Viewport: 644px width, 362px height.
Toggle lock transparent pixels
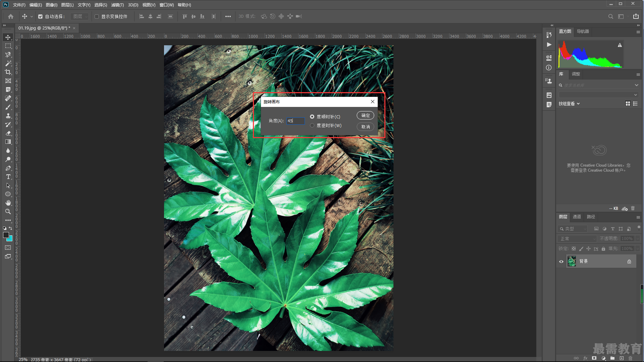click(574, 249)
